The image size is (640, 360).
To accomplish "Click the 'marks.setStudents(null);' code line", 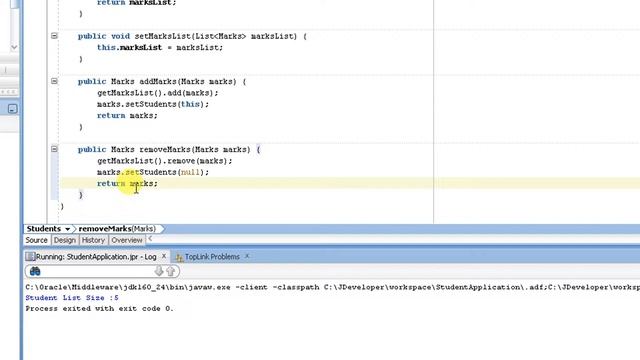I will (x=153, y=172).
